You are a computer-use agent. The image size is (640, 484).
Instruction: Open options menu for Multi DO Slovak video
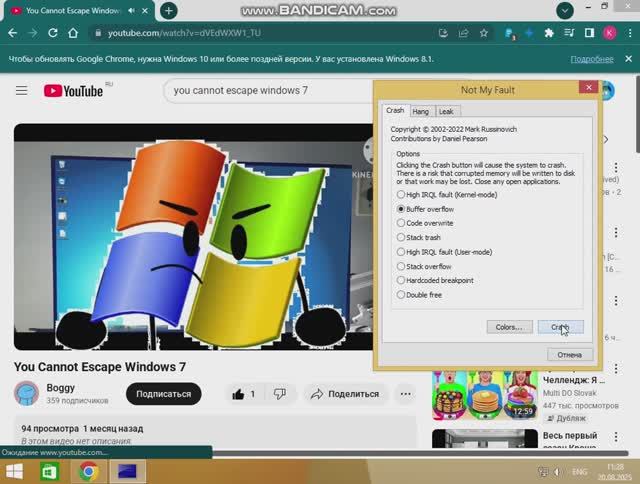pyautogui.click(x=616, y=369)
